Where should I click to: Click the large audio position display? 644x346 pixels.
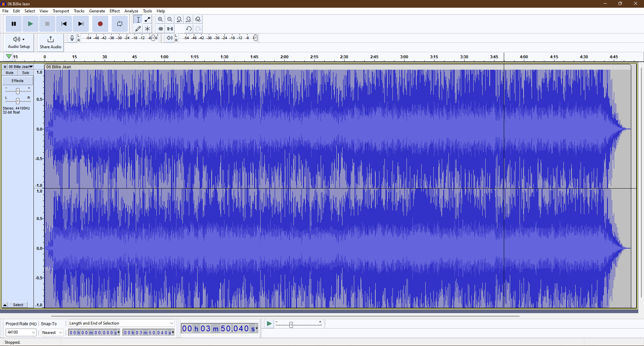(x=218, y=329)
